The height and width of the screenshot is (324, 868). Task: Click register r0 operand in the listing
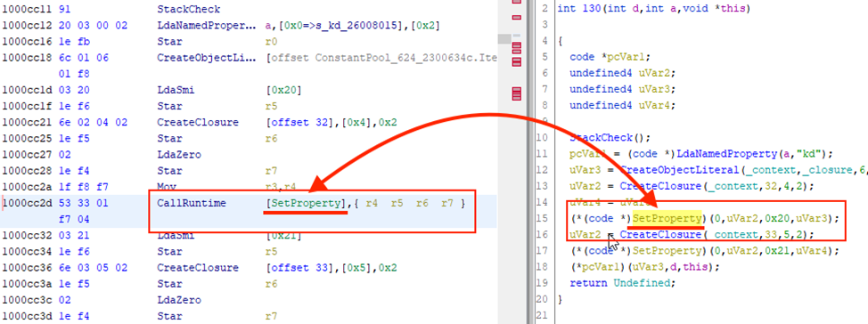click(x=271, y=42)
